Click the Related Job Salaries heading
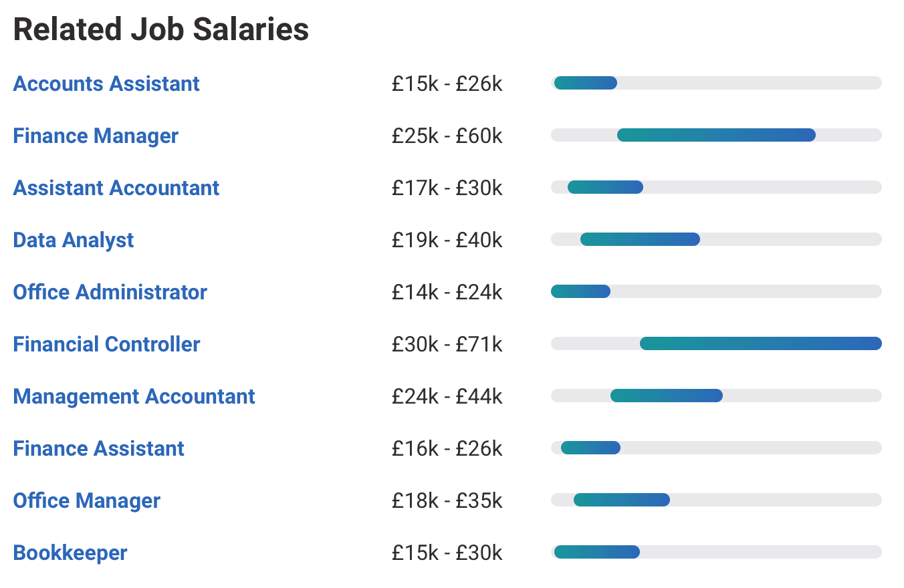Viewport: 904px width, 588px height. tap(161, 29)
